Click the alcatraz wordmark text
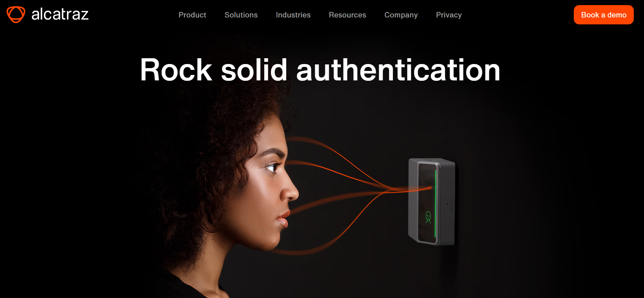 pos(60,15)
